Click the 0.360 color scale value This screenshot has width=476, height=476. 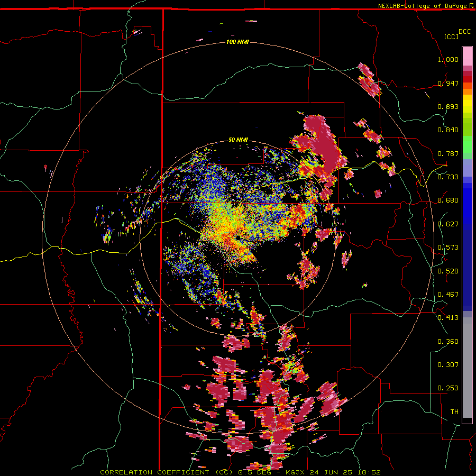tap(448, 342)
